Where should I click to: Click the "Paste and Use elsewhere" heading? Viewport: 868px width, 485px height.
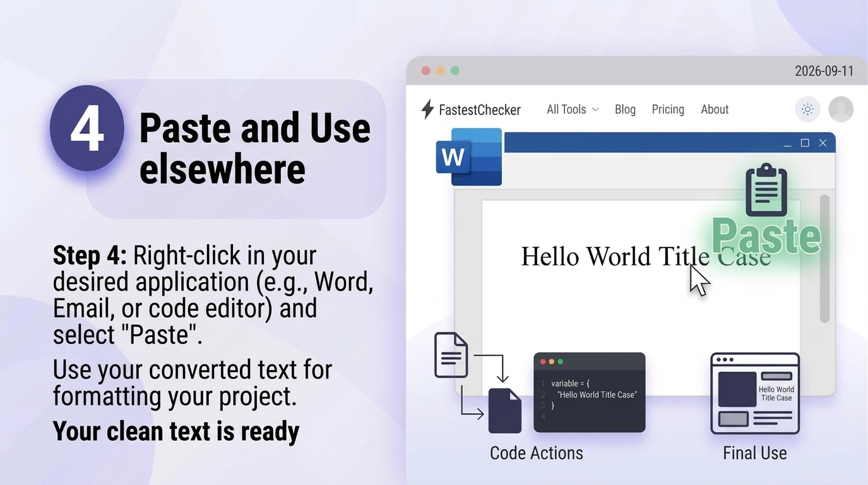[x=255, y=148]
